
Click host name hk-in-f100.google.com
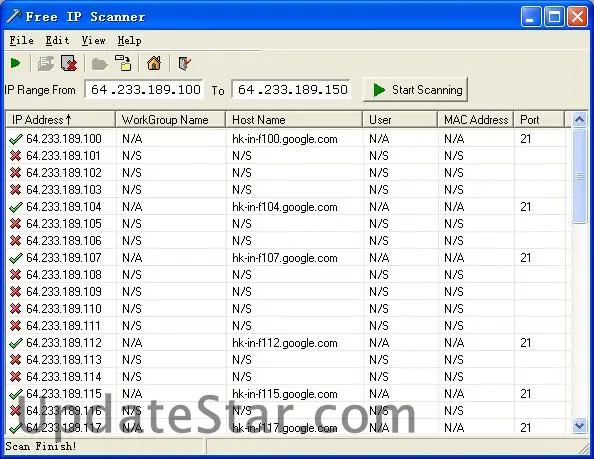[x=284, y=139]
